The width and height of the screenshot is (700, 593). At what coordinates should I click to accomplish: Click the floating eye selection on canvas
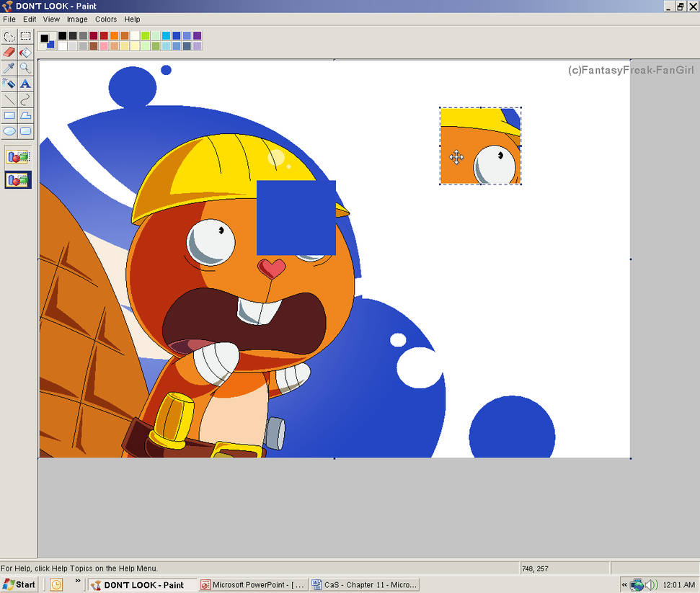[480, 146]
